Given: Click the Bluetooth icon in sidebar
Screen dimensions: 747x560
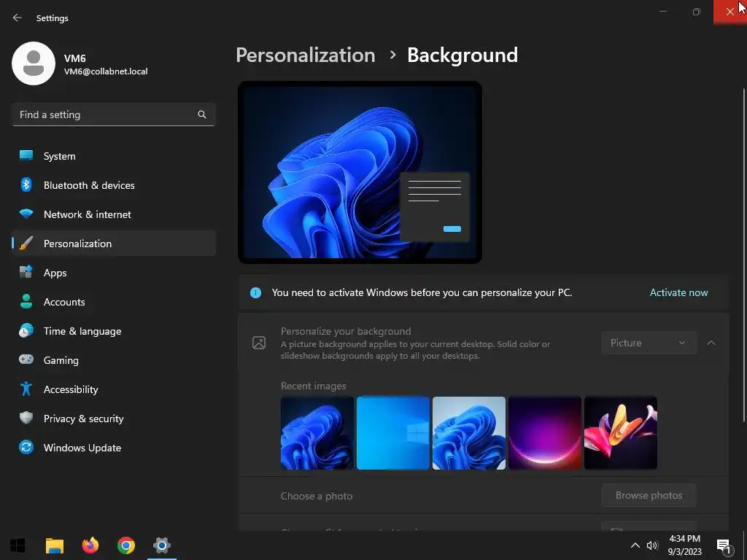Looking at the screenshot, I should (x=26, y=184).
